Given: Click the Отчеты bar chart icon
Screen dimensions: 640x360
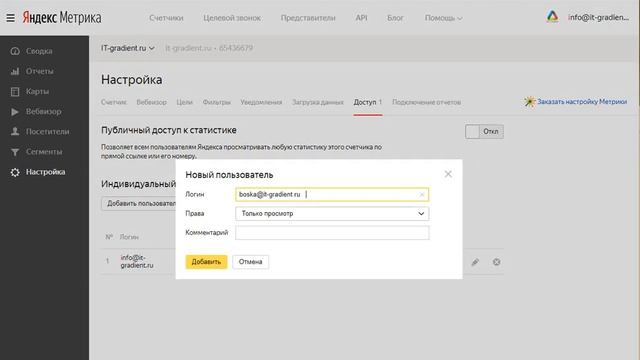Looking at the screenshot, I should tap(15, 71).
